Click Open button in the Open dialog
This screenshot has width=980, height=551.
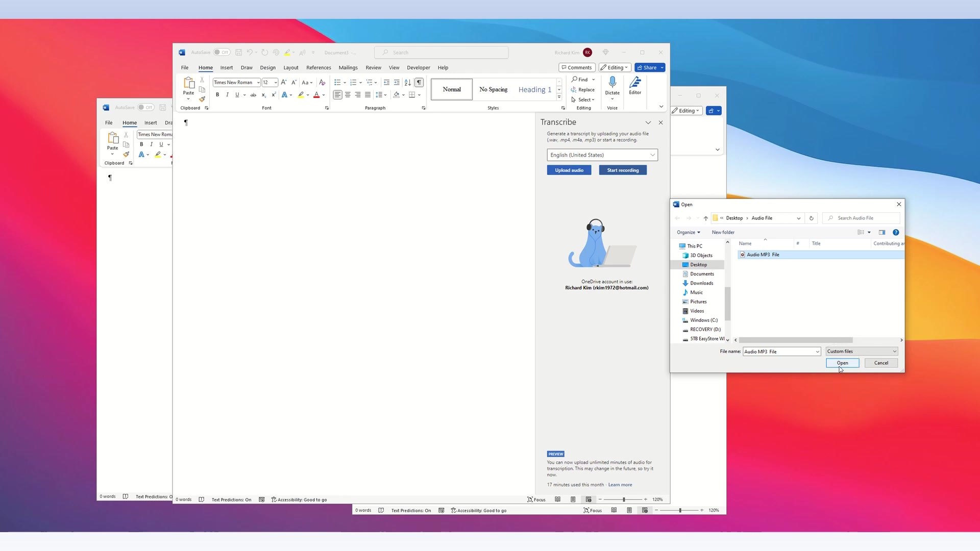pyautogui.click(x=842, y=363)
